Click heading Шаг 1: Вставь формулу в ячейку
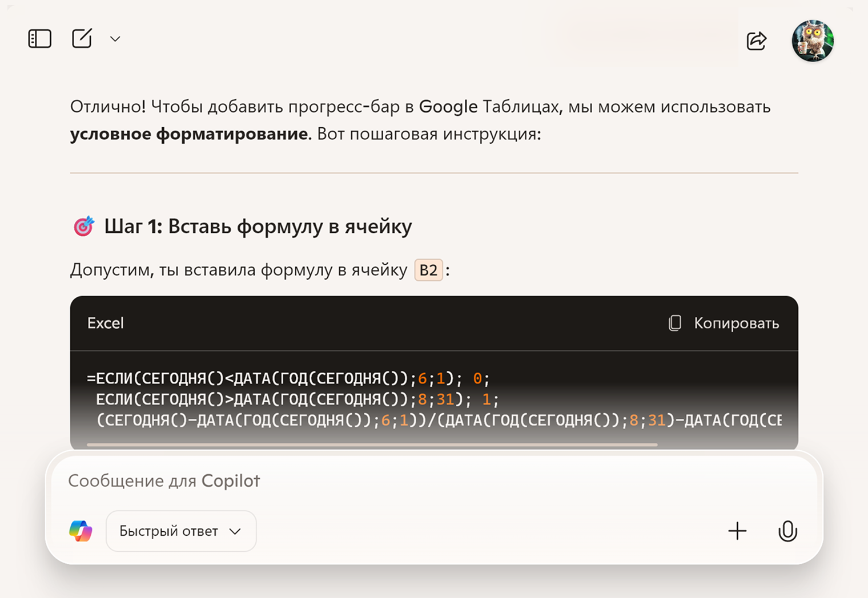 [x=258, y=227]
